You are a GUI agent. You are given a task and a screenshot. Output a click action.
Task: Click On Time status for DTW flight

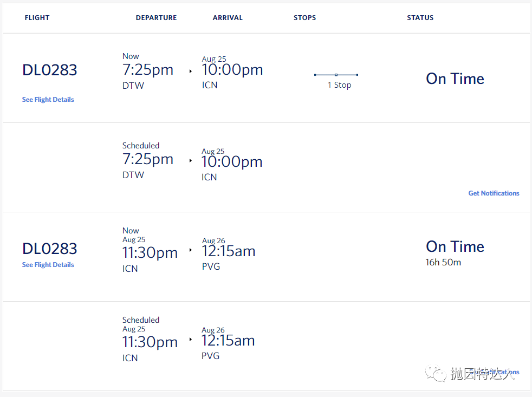coord(455,79)
